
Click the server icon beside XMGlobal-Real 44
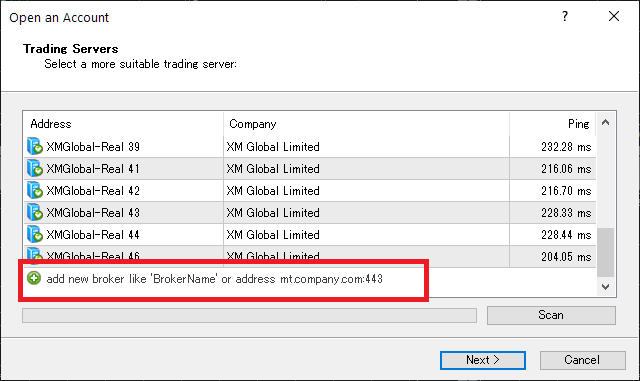click(35, 234)
